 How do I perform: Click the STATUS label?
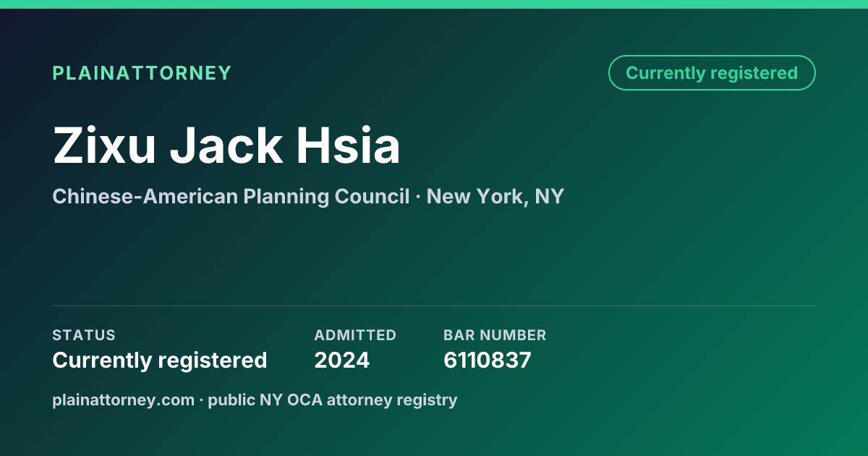coord(84,335)
